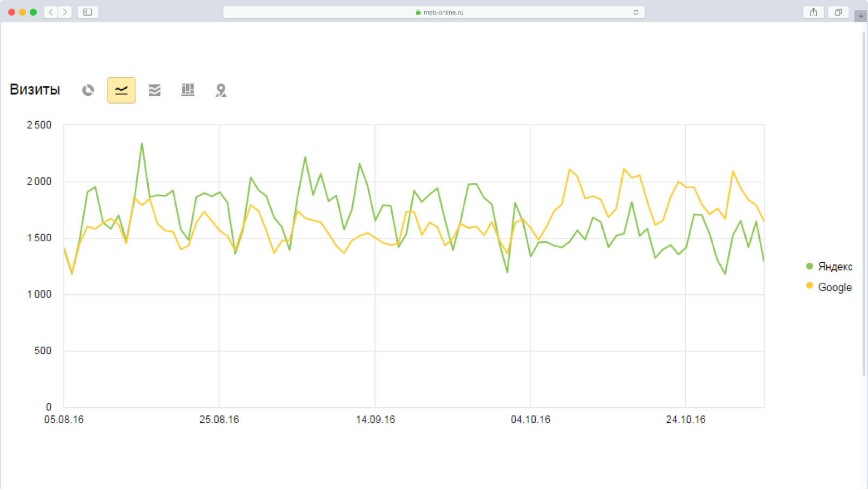This screenshot has width=868, height=490.
Task: Reload the meb-online.ru page
Action: click(636, 12)
